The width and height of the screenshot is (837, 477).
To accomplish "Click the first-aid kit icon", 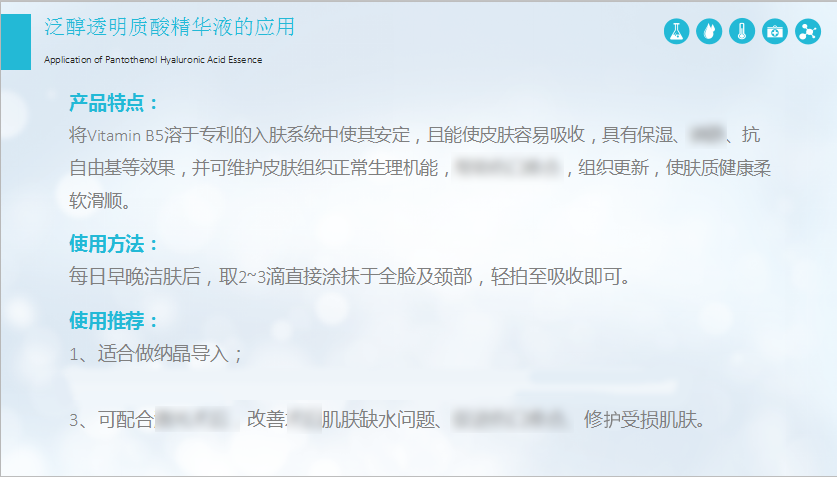I will [x=775, y=31].
